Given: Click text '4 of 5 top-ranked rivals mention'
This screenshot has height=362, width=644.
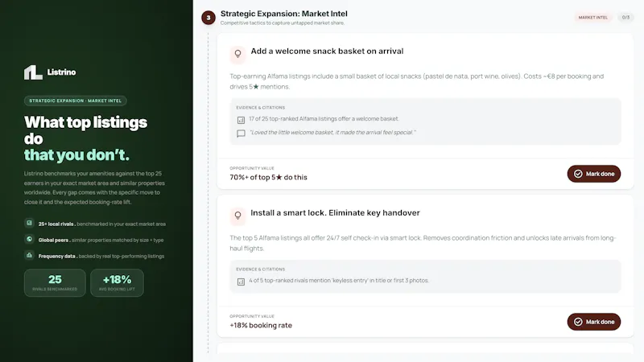Looking at the screenshot, I should click(x=339, y=280).
